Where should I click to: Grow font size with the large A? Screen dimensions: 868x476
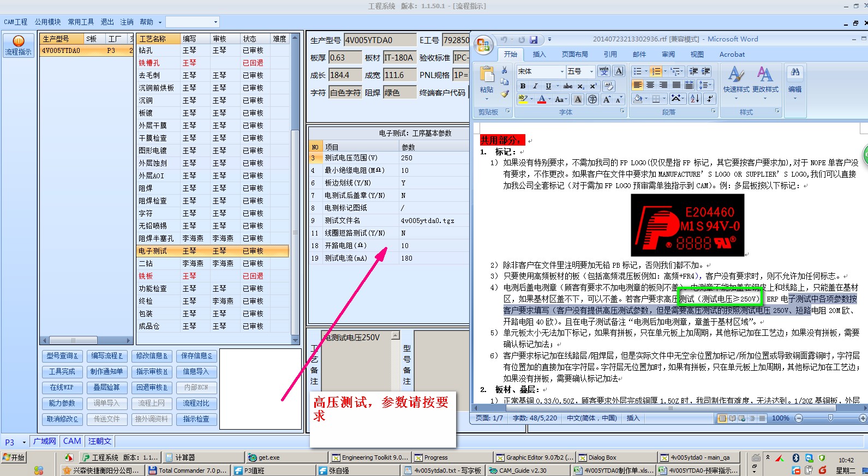click(x=607, y=99)
